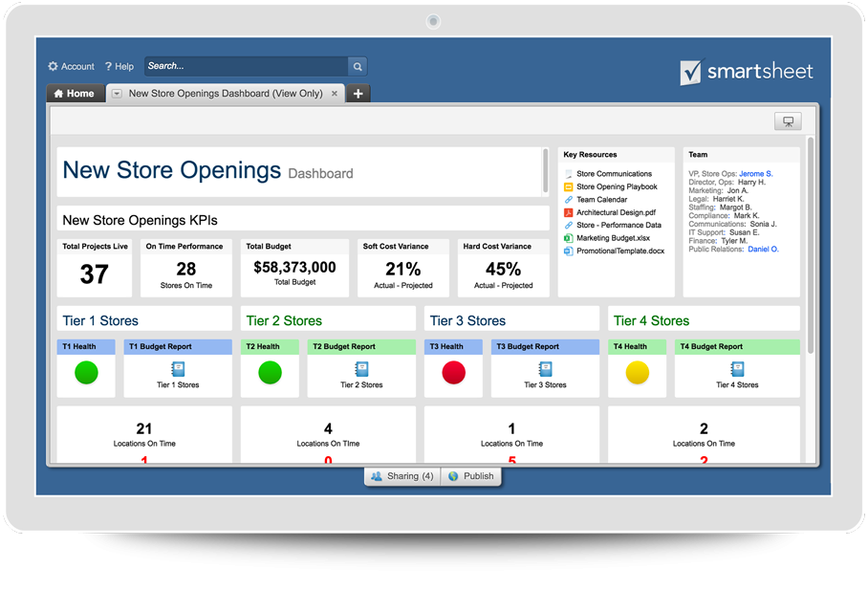Open the Store Opening Playbook link

[617, 186]
